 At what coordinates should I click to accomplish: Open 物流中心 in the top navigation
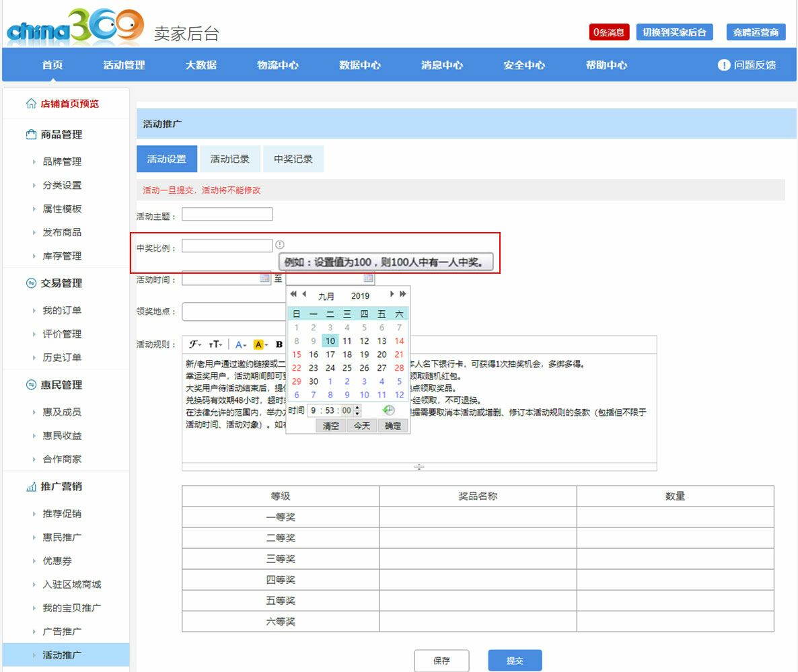click(277, 65)
